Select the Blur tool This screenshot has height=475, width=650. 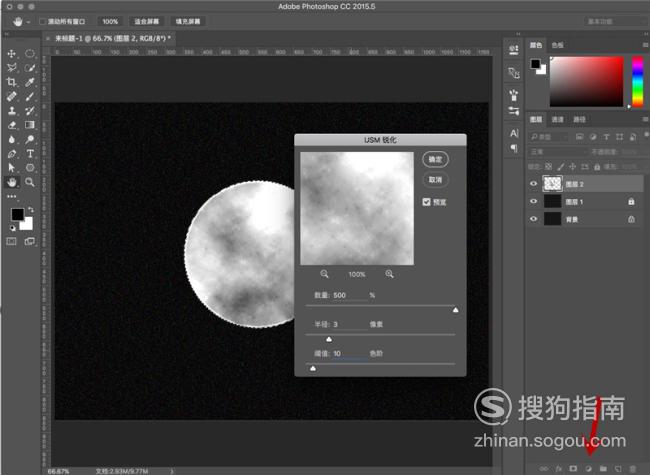(x=12, y=139)
